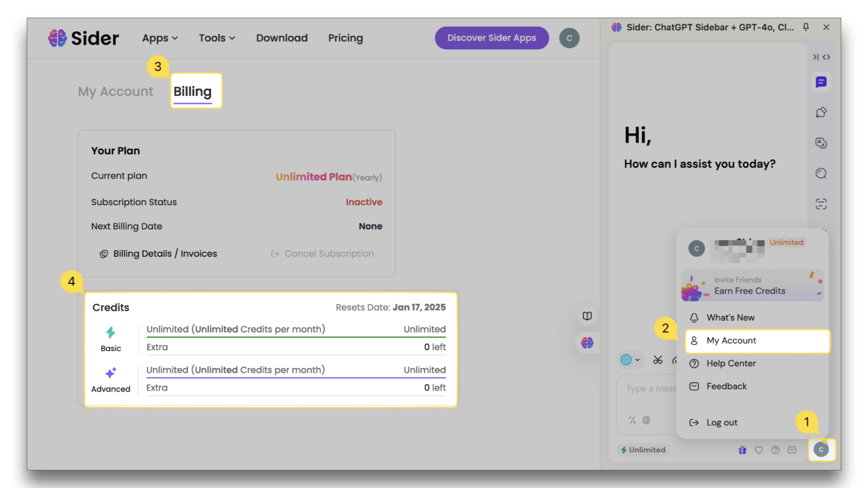
Task: Open the sidebar profile avatar at bottom
Action: (x=821, y=450)
